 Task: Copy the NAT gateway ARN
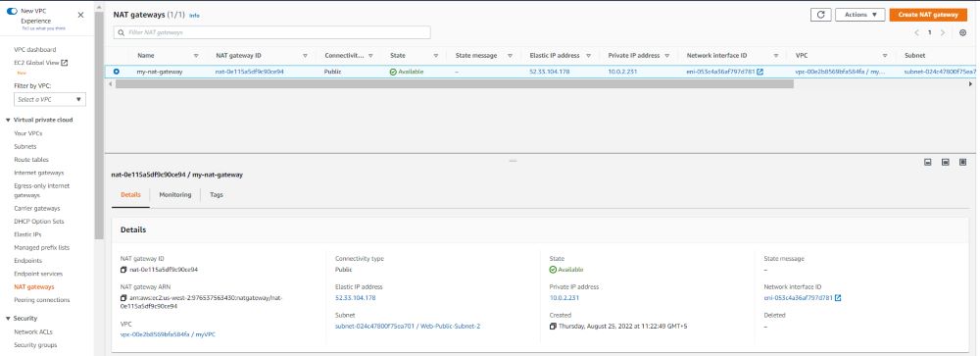click(123, 298)
